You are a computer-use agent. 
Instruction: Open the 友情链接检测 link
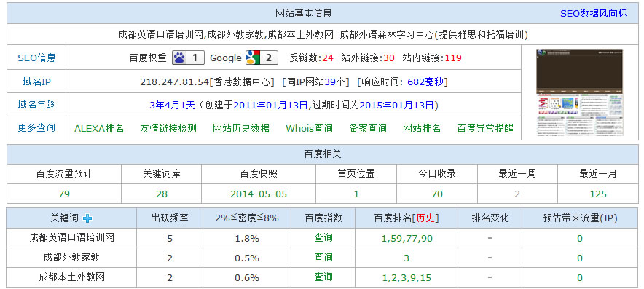pos(168,129)
